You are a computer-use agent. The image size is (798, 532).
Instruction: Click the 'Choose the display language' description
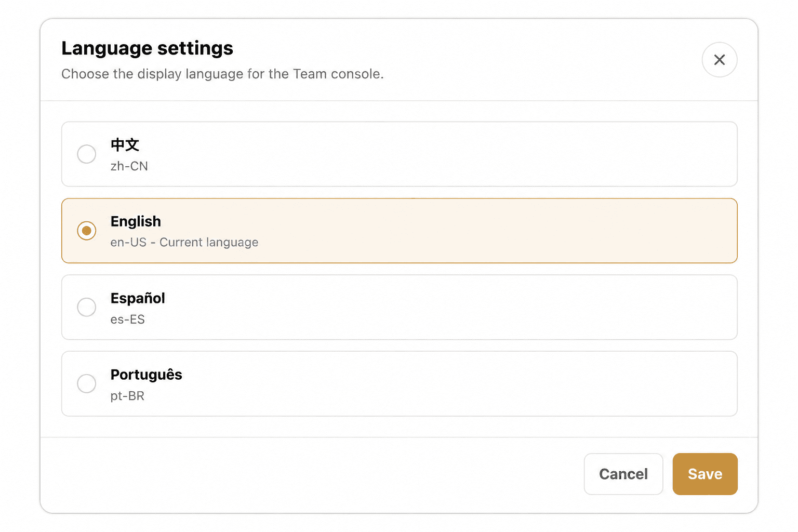[x=222, y=74]
